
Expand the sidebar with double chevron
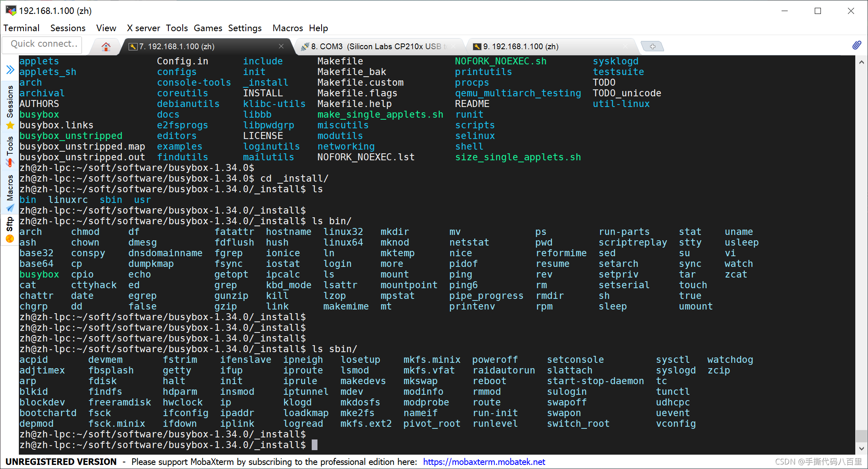pos(10,70)
